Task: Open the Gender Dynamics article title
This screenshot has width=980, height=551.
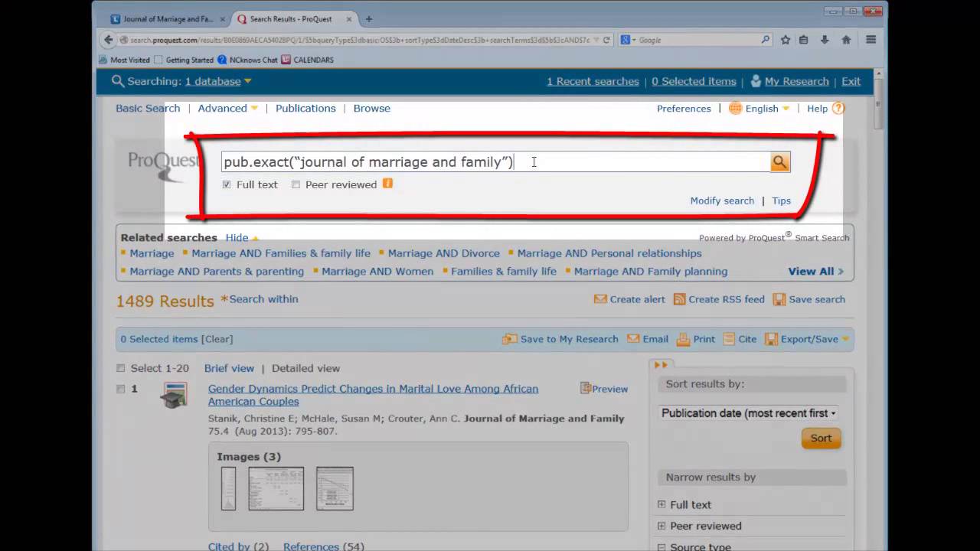Action: pos(373,395)
